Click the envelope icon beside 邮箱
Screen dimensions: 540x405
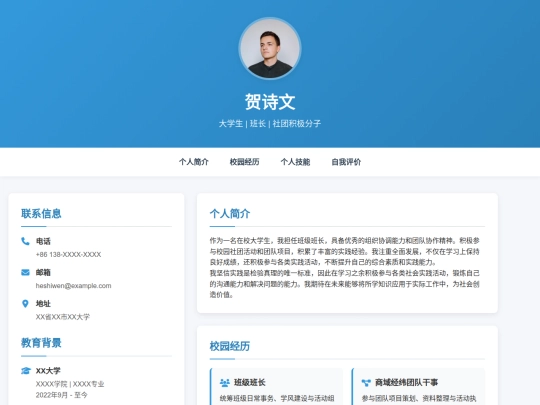pos(25,272)
